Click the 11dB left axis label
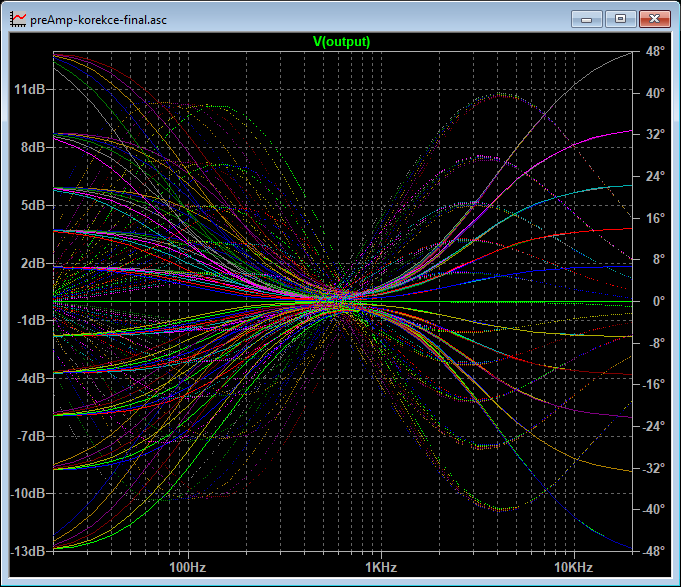This screenshot has width=681, height=587. click(30, 89)
